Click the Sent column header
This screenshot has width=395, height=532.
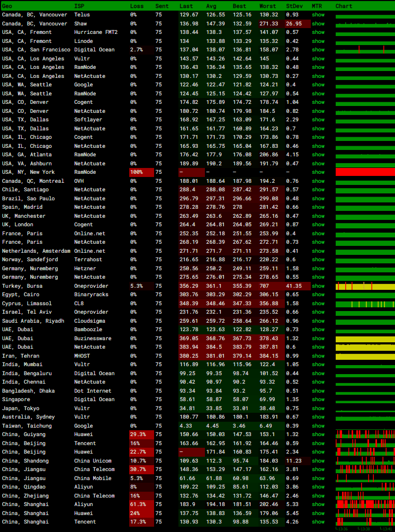(x=161, y=6)
